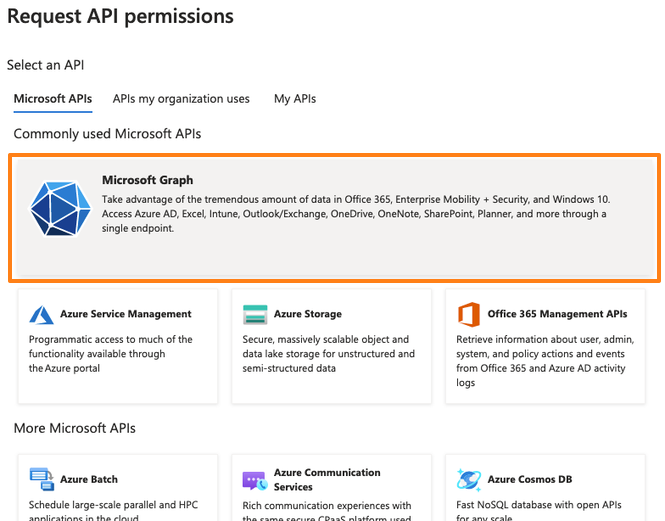Select the Azure Batch card title
Image resolution: width=665 pixels, height=521 pixels.
89,479
